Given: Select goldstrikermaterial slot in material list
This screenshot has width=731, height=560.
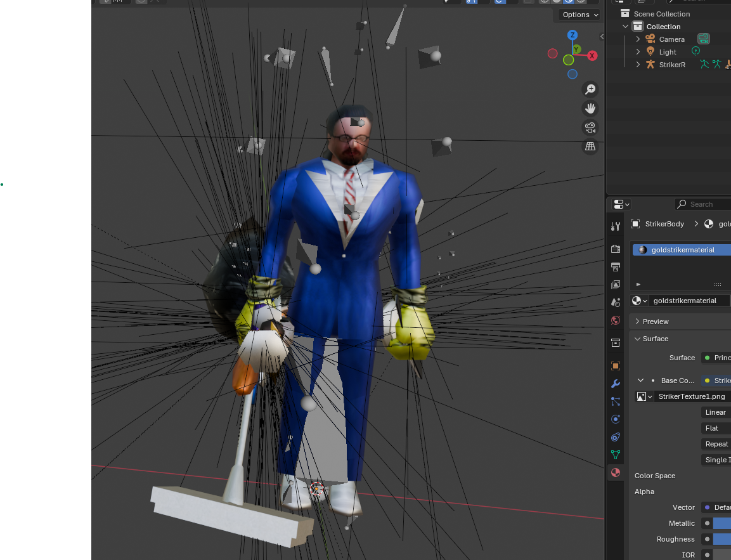Looking at the screenshot, I should click(x=682, y=250).
